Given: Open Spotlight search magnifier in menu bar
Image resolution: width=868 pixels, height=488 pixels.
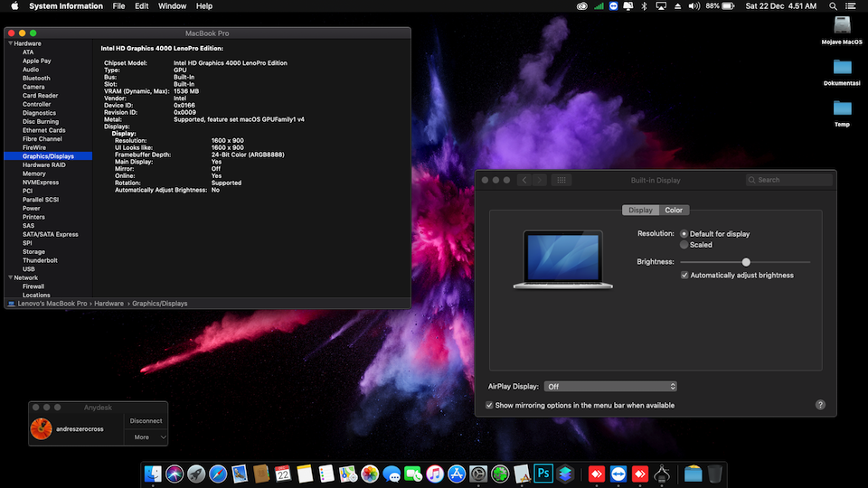Looking at the screenshot, I should [833, 6].
